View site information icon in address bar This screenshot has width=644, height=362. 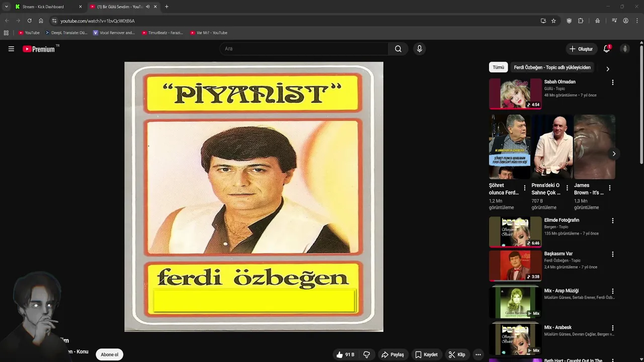(x=54, y=21)
